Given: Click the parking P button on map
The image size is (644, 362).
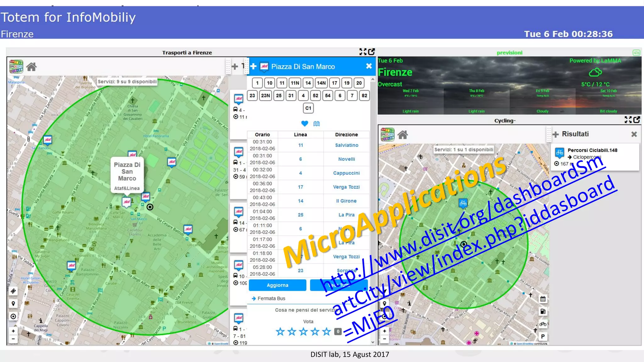Looking at the screenshot, I should [543, 336].
